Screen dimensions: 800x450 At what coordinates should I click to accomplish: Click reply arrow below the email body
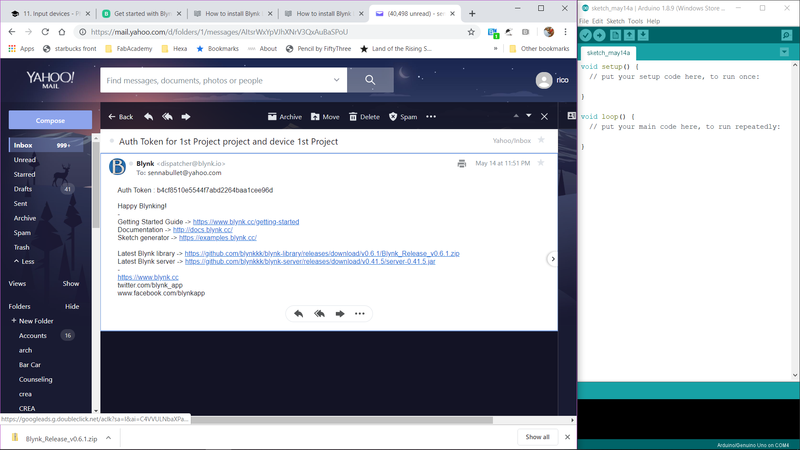(x=298, y=314)
